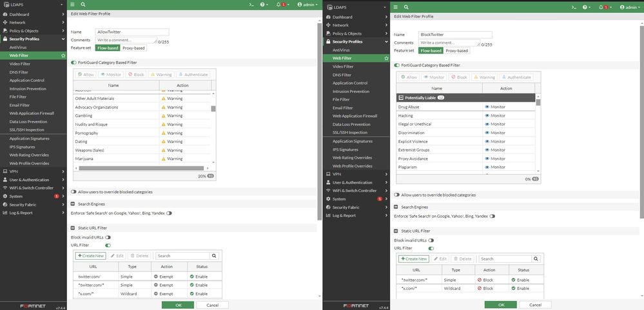The height and width of the screenshot is (310, 644).
Task: Favorite Web Filter star in right window sidebar
Action: tap(386, 58)
